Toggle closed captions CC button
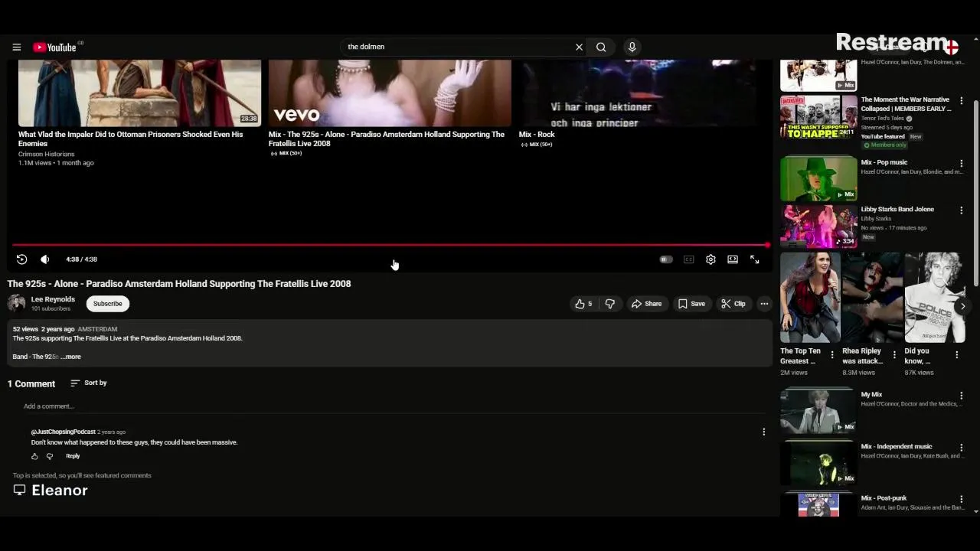The image size is (980, 551). 688,259
